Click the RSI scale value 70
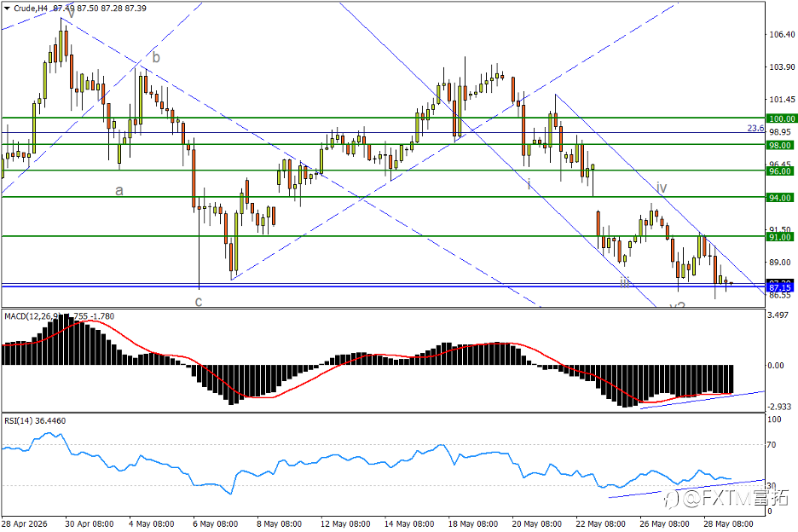798x532 pixels. [772, 445]
